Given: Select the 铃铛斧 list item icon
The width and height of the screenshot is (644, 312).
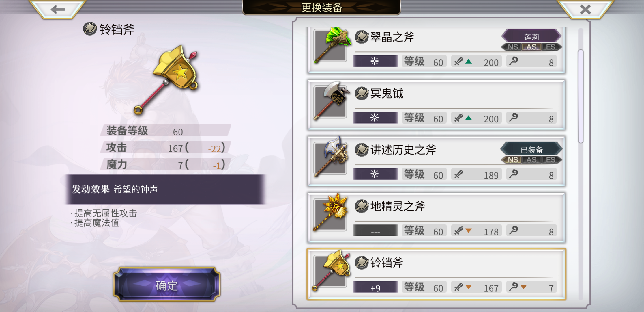Looking at the screenshot, I should pyautogui.click(x=331, y=270).
